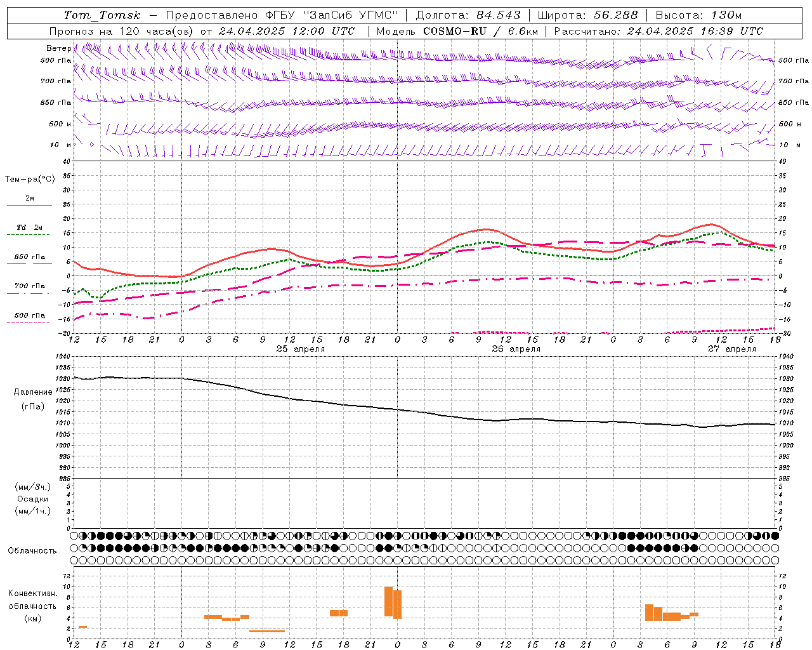Click the "(гПа)" unit under Давление
The width and height of the screenshot is (812, 650).
point(32,407)
